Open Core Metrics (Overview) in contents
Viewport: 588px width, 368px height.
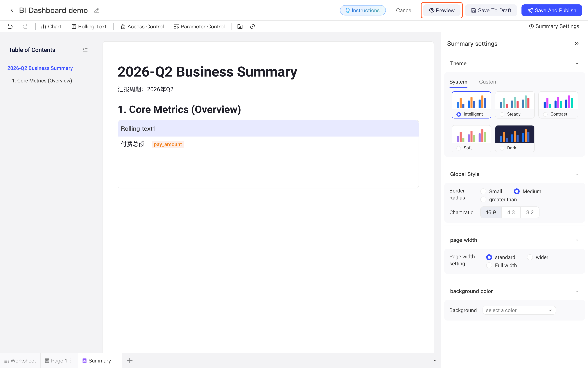point(42,81)
